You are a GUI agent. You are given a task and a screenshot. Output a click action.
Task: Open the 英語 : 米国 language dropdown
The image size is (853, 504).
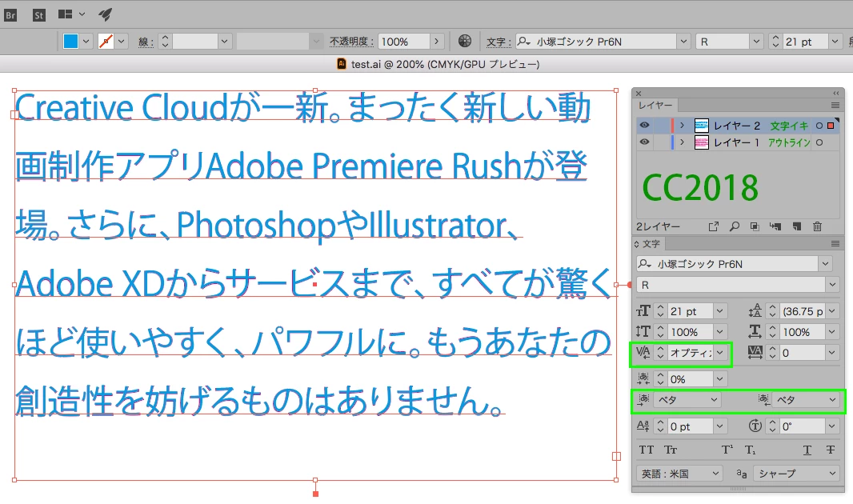click(x=679, y=474)
